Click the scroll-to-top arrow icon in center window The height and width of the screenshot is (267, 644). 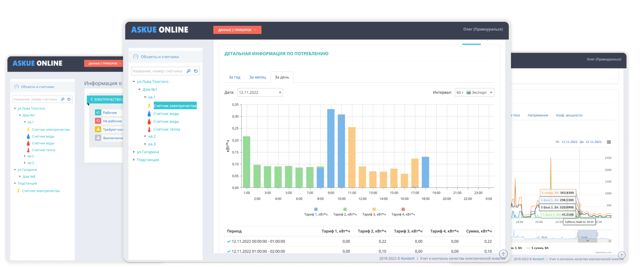coord(503,254)
